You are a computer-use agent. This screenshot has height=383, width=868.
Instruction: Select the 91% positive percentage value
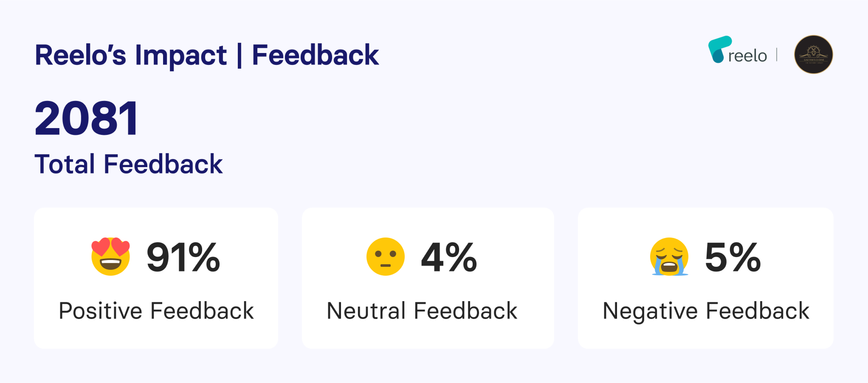(183, 257)
